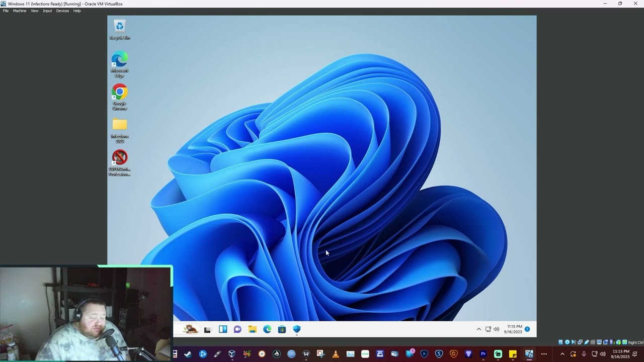644x362 pixels.
Task: Click the VirtualBox display indicator
Action: [x=599, y=342]
